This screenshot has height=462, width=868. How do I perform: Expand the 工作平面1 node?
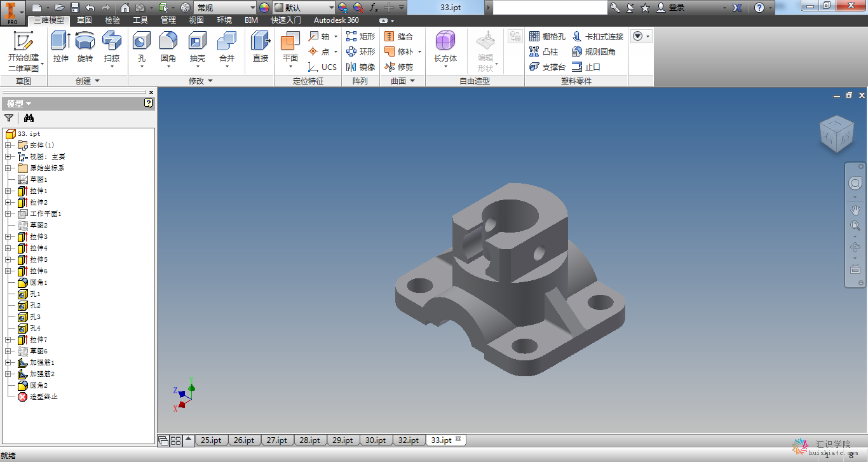[x=8, y=214]
